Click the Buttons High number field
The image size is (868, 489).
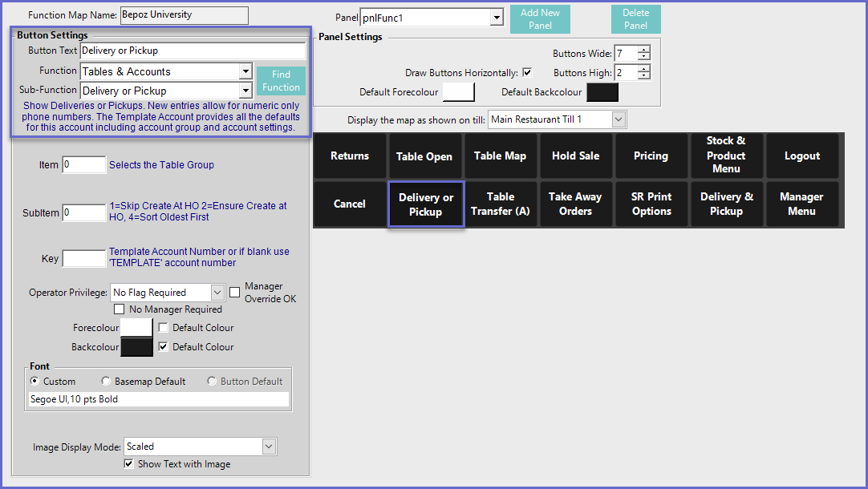[x=626, y=72]
